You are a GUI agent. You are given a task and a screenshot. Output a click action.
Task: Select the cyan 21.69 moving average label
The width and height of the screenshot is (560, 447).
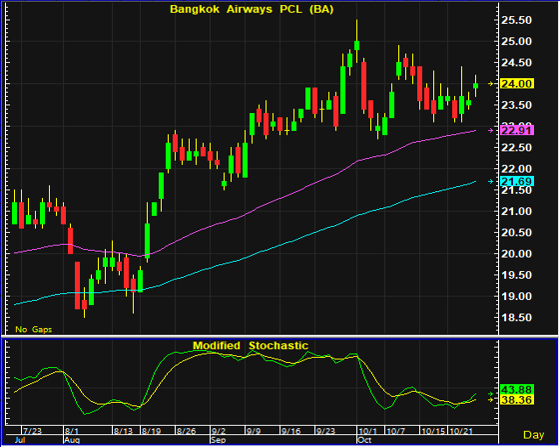(x=516, y=181)
